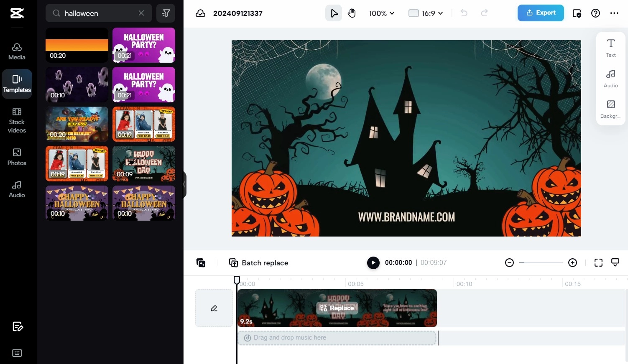Select the first Halloween Party? template
This screenshot has height=364, width=628.
click(x=144, y=45)
